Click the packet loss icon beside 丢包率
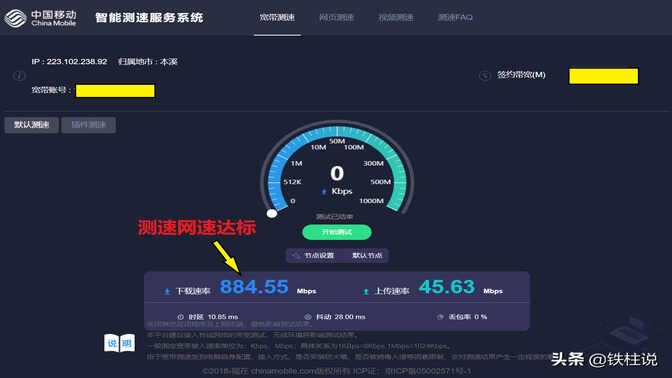Viewport: 672px width, 378px height. pyautogui.click(x=440, y=317)
